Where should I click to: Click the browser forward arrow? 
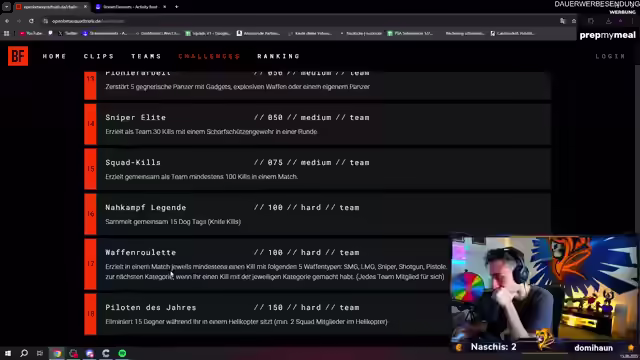(19, 21)
